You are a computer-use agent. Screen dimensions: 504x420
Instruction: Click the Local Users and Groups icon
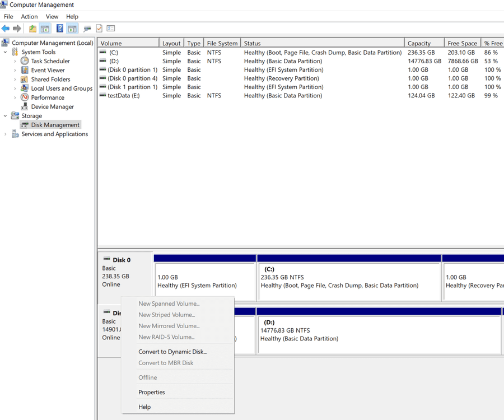point(25,88)
